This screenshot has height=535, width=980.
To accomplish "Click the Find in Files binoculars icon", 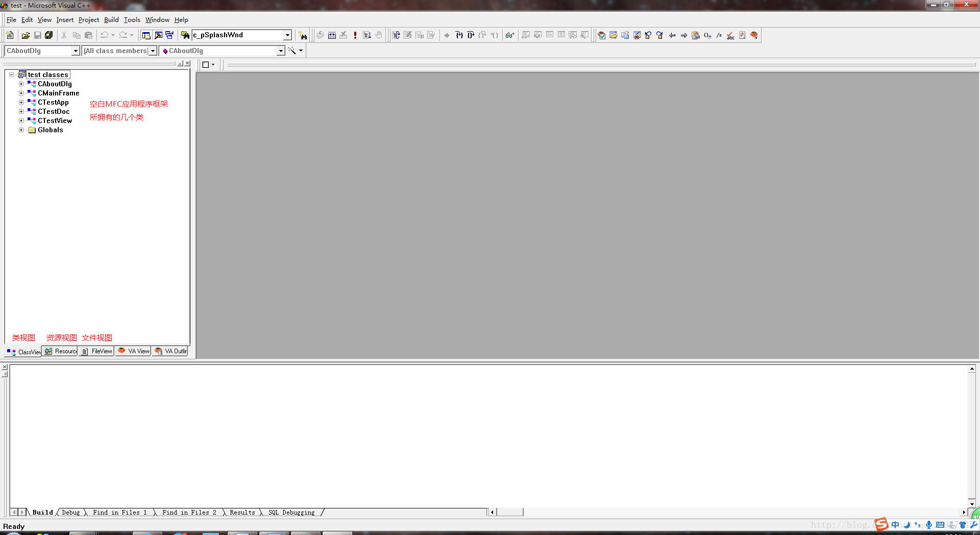I will pos(185,35).
